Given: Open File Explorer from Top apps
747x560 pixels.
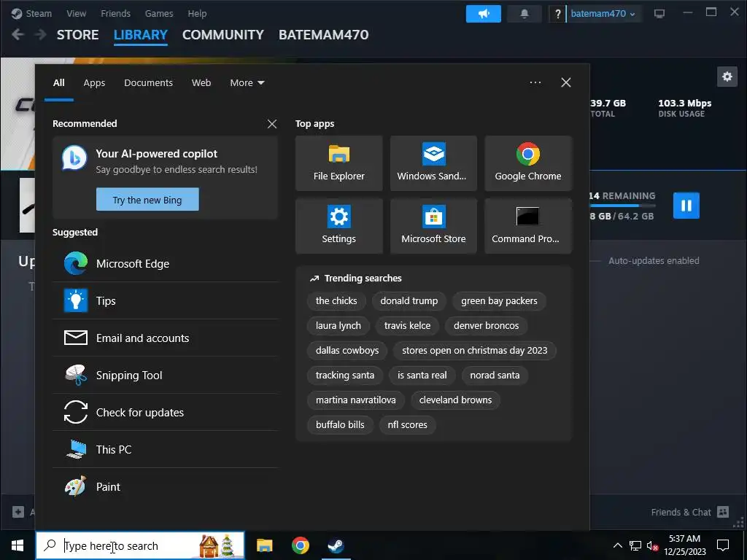Looking at the screenshot, I should click(x=338, y=163).
